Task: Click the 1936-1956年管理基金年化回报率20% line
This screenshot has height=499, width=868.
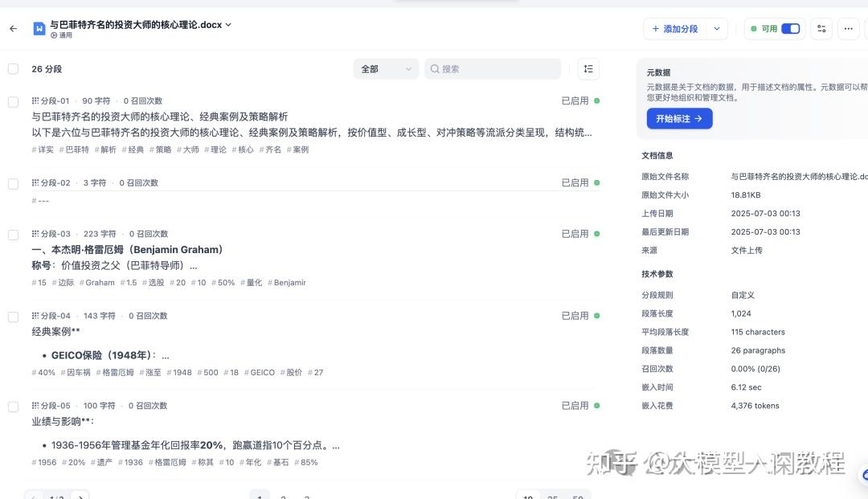Action: (191, 445)
